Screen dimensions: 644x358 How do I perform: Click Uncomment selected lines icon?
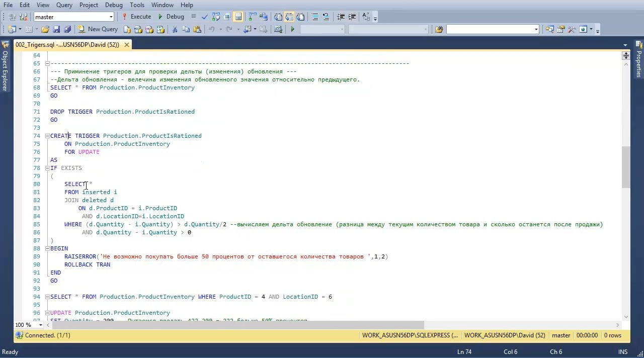coord(326,17)
